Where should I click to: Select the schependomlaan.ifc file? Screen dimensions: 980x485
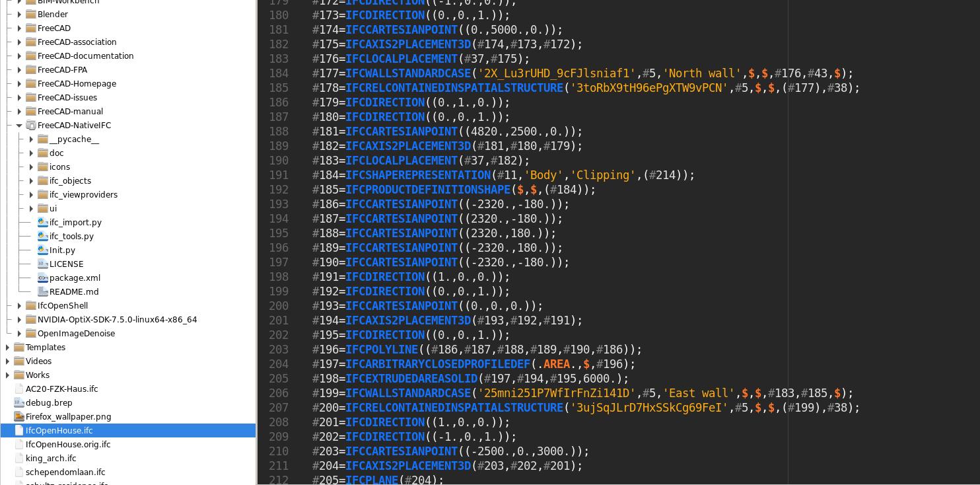tap(65, 472)
